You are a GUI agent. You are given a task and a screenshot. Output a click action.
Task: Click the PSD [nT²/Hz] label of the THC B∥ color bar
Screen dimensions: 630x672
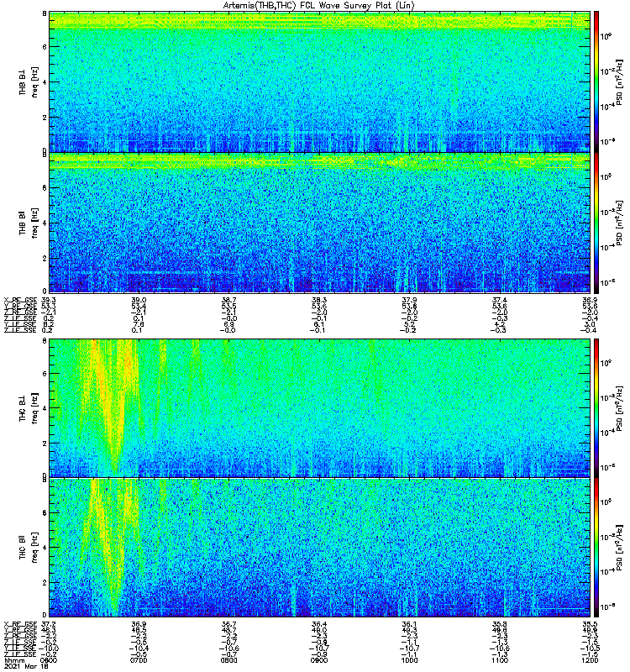620,548
